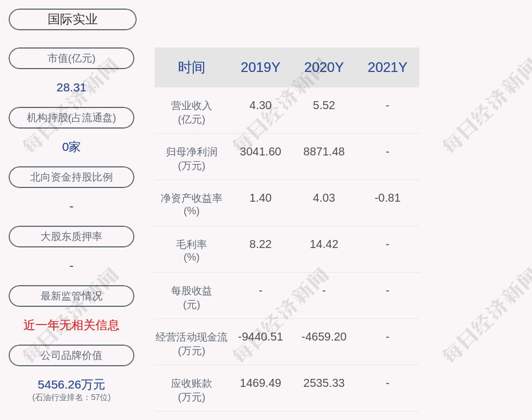Click the 2019Y dash in 每股收益 row
This screenshot has width=532, height=420.
(x=261, y=290)
